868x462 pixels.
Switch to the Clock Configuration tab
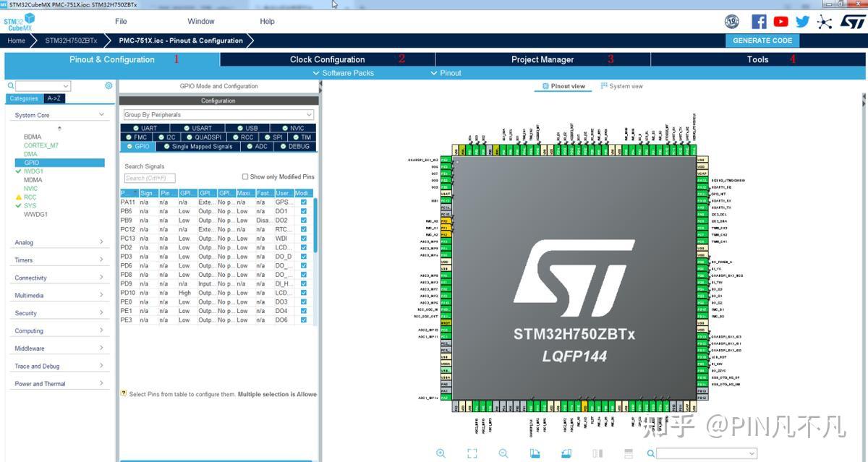click(327, 59)
